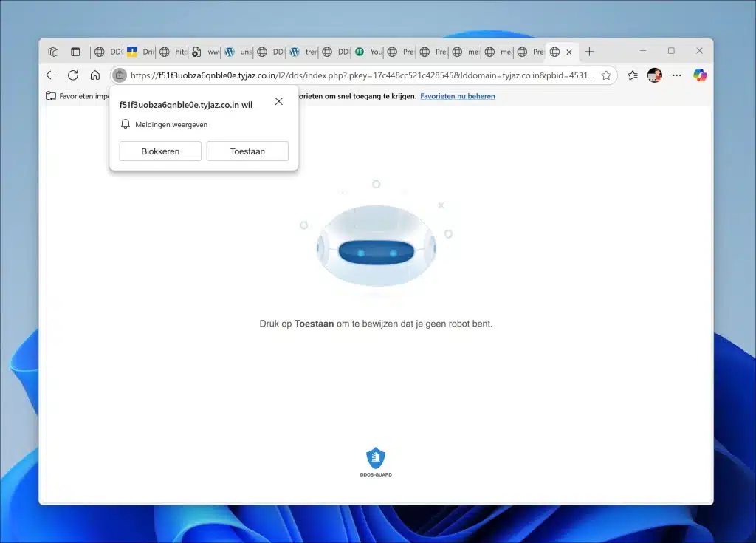Open a new tab with plus button
This screenshot has width=756, height=543.
(x=589, y=52)
